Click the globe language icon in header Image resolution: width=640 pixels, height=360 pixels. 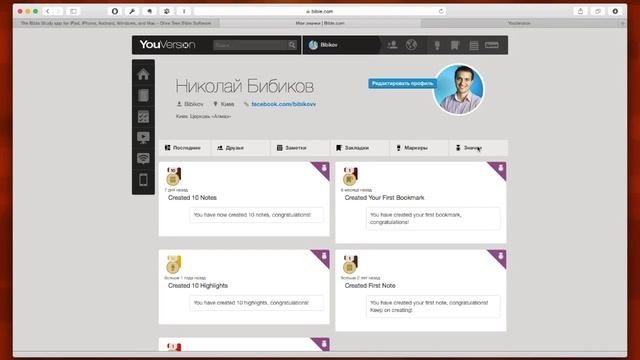411,45
